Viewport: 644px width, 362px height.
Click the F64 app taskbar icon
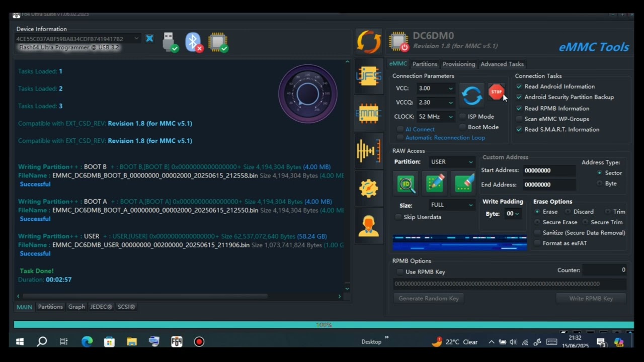click(177, 342)
